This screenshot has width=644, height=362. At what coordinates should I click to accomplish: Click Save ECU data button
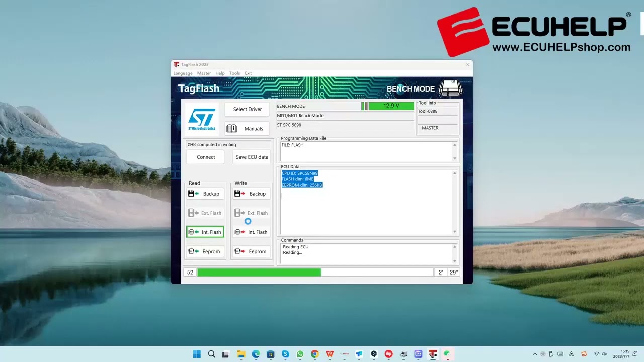click(252, 157)
